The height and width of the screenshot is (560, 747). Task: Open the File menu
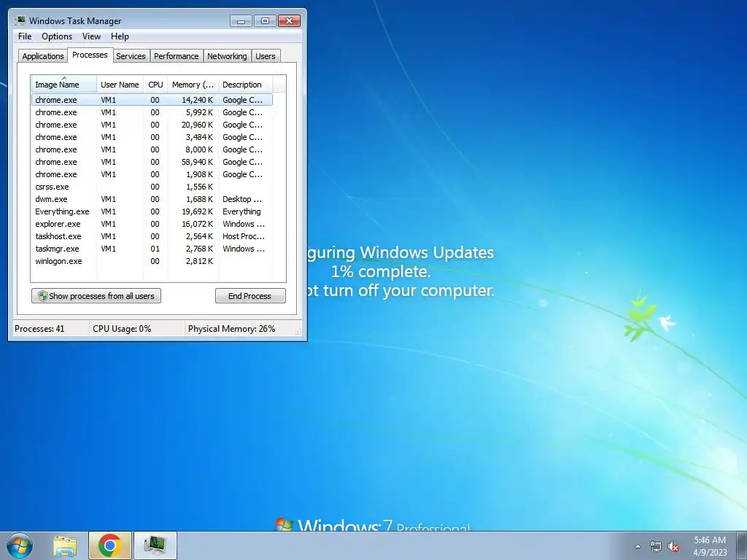[x=25, y=36]
